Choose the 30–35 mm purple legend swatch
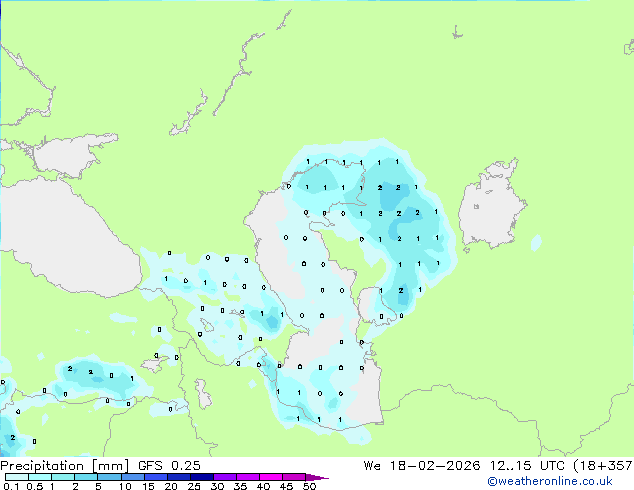 225,477
